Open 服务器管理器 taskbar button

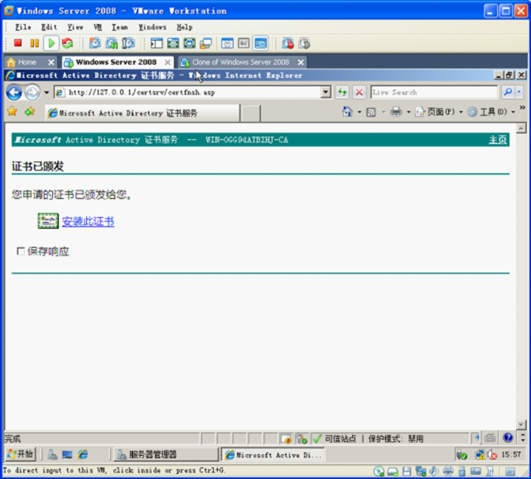(165, 454)
